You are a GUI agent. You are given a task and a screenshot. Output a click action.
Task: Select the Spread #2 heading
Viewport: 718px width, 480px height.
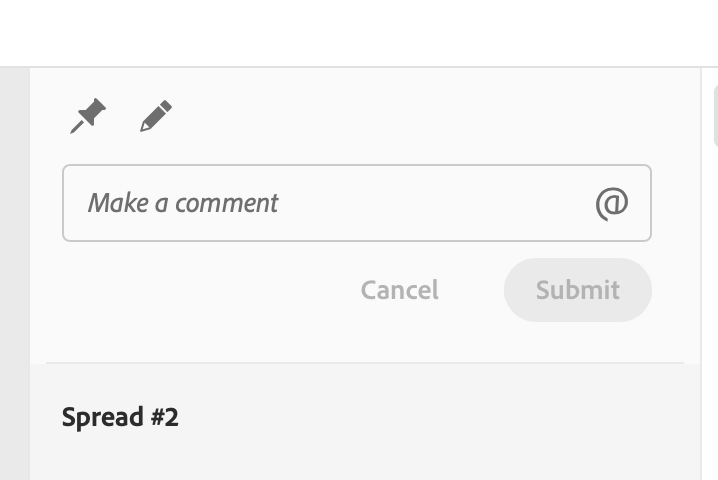120,417
